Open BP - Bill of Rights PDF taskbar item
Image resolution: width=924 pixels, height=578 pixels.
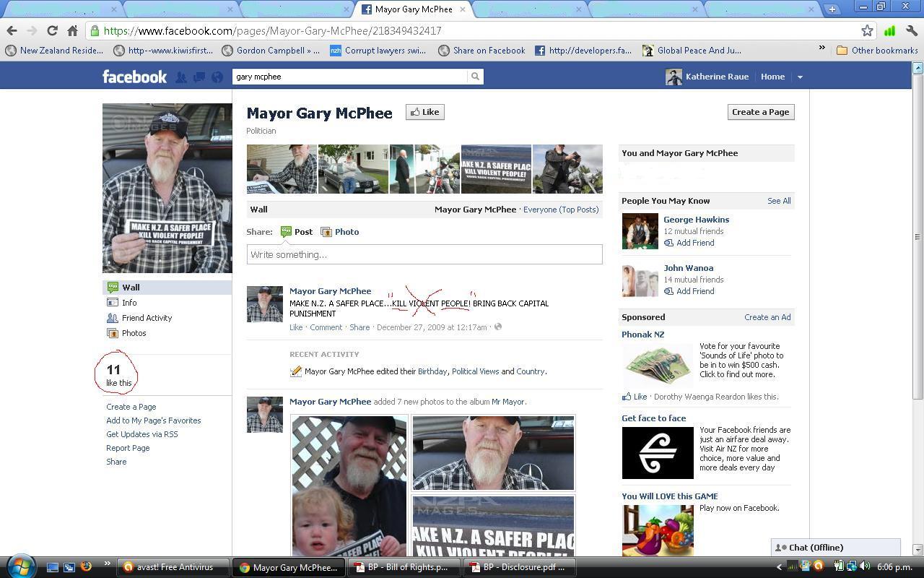point(404,567)
